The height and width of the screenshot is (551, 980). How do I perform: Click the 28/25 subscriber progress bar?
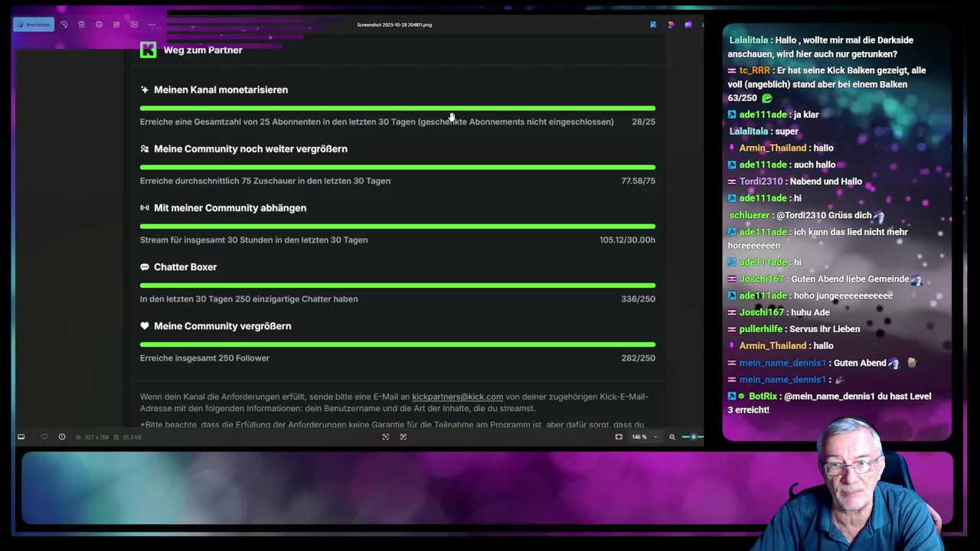[x=397, y=108]
